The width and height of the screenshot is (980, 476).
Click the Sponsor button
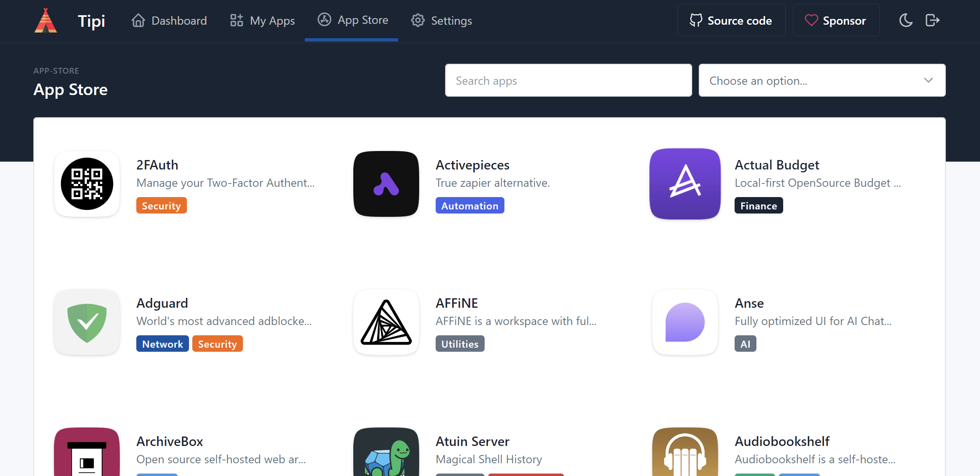click(x=836, y=20)
